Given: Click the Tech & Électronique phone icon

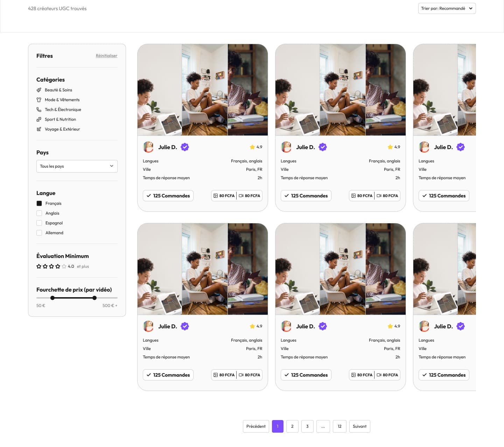Looking at the screenshot, I should click(39, 110).
